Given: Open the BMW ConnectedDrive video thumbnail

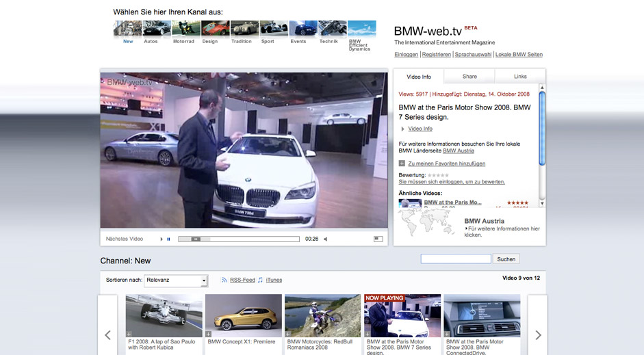Looking at the screenshot, I should click(x=482, y=315).
